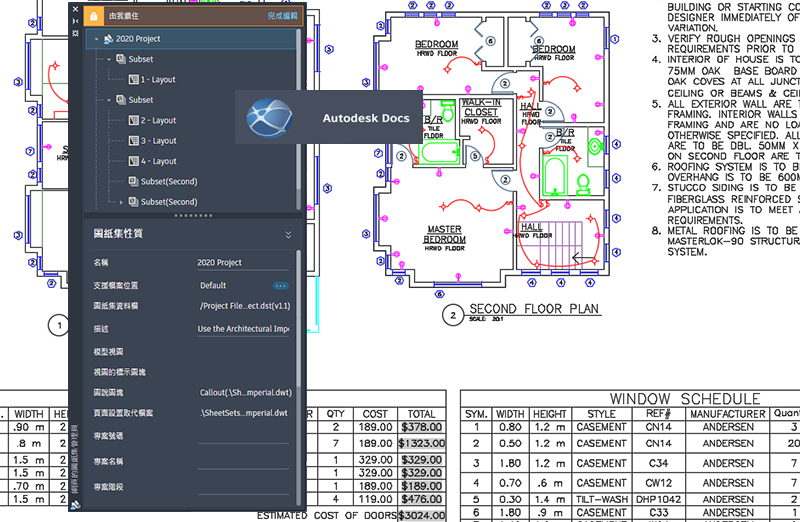This screenshot has width=800, height=522.
Task: Click the WINDOW SCHEDULE table title
Action: click(685, 399)
